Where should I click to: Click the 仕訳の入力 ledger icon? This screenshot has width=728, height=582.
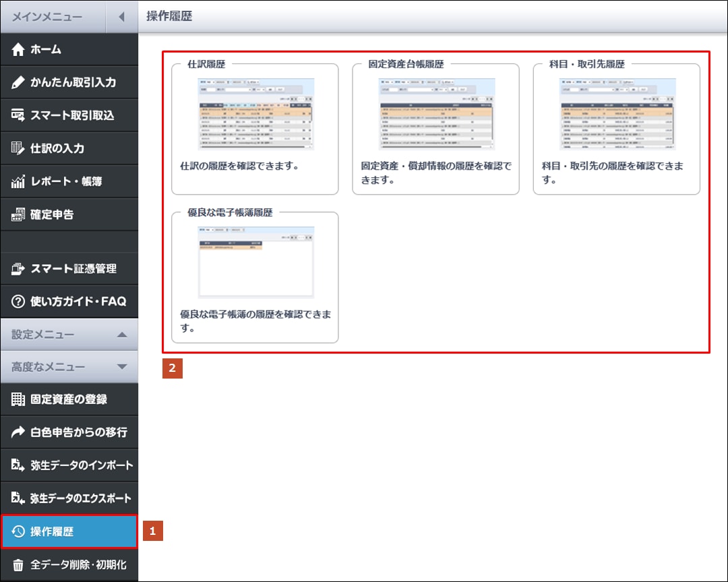click(18, 148)
